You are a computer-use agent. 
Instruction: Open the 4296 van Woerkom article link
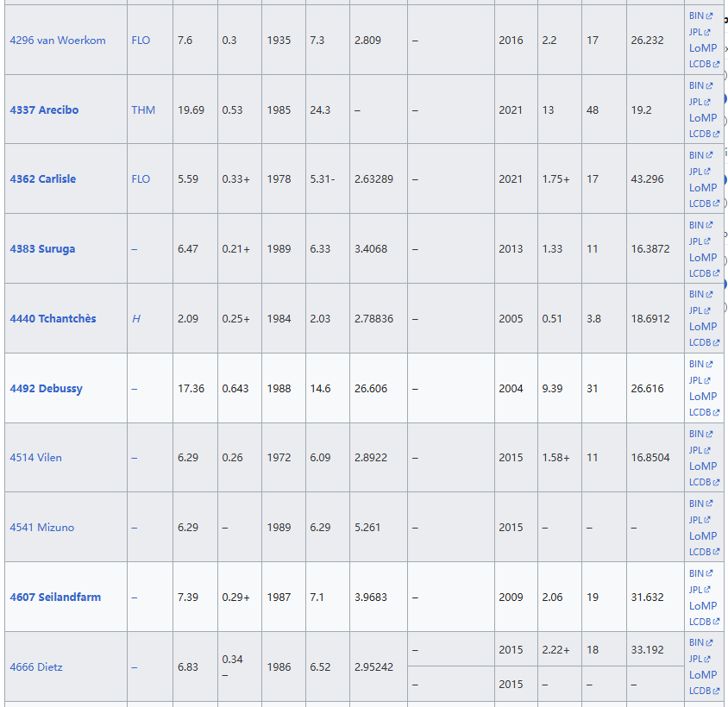58,41
